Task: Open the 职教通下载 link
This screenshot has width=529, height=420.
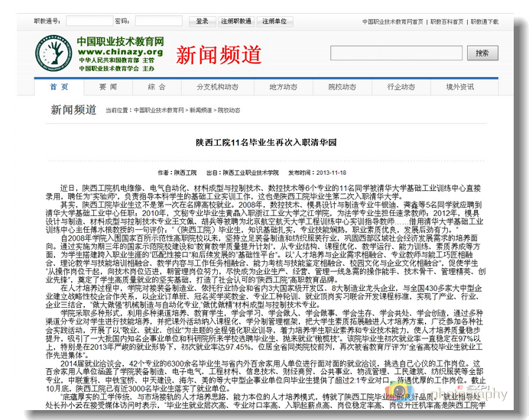Action: [506, 23]
